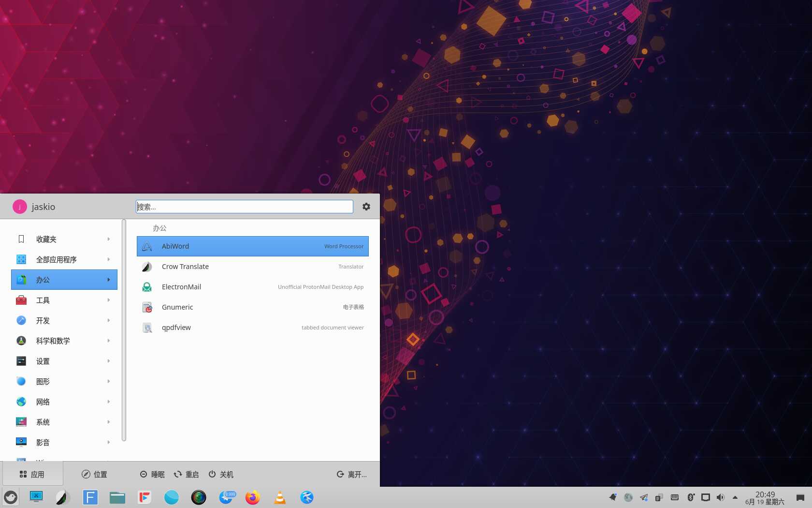
Task: Open the 影音 multimedia category
Action: pos(64,442)
